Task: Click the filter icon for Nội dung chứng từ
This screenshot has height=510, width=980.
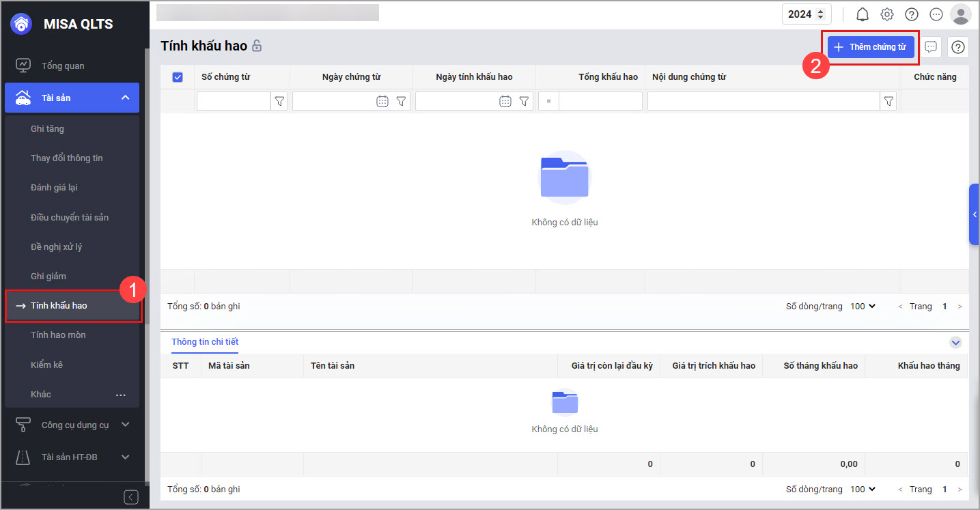Action: click(x=888, y=101)
